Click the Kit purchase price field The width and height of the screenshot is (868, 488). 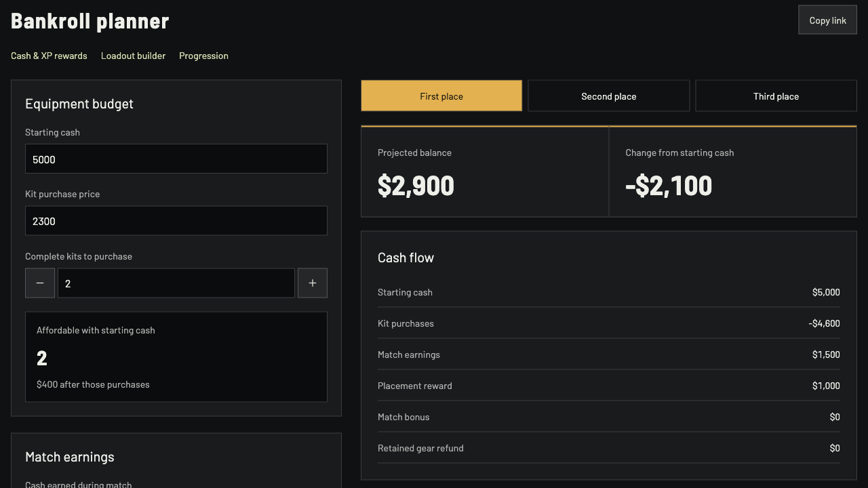176,221
